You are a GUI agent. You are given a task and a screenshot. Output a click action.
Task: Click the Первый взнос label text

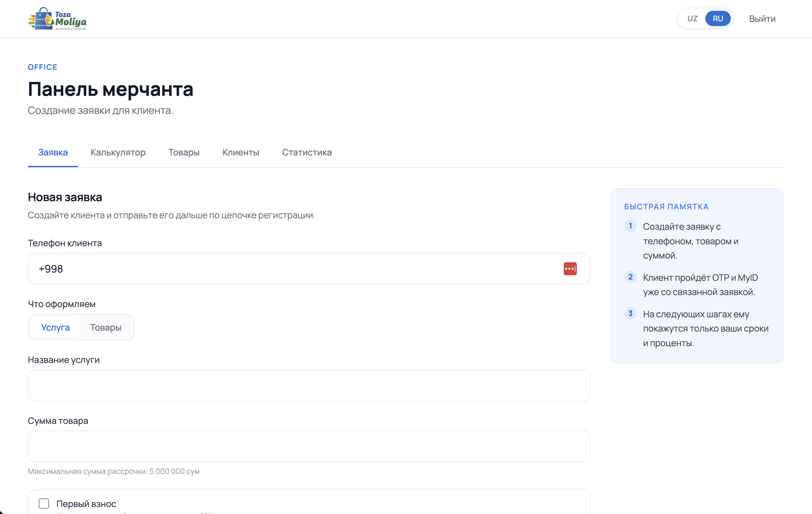86,504
